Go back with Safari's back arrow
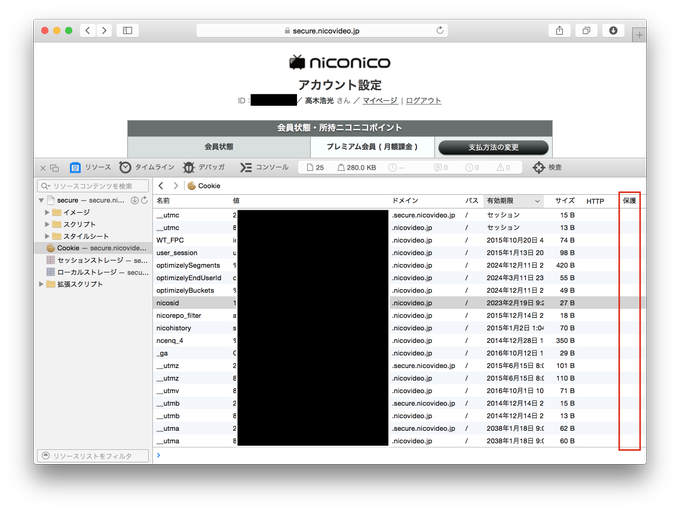Image resolution: width=680 pixels, height=512 pixels. [x=88, y=30]
